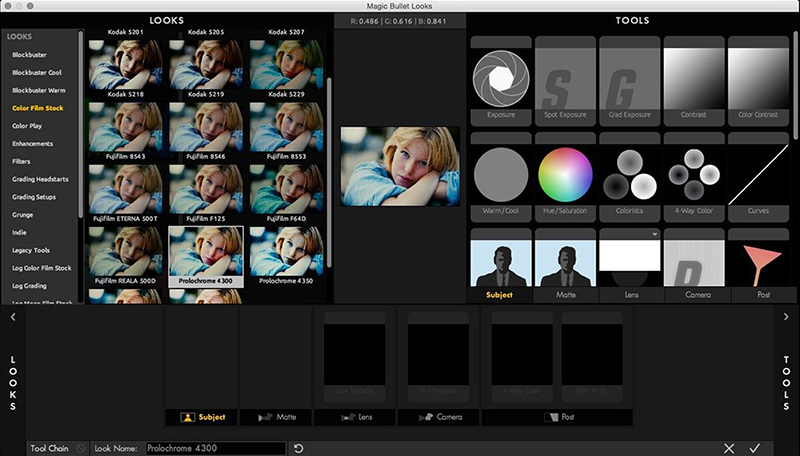Viewport: 800px width, 456px height.
Task: Select the Prolochrome 4300 look
Action: point(206,256)
